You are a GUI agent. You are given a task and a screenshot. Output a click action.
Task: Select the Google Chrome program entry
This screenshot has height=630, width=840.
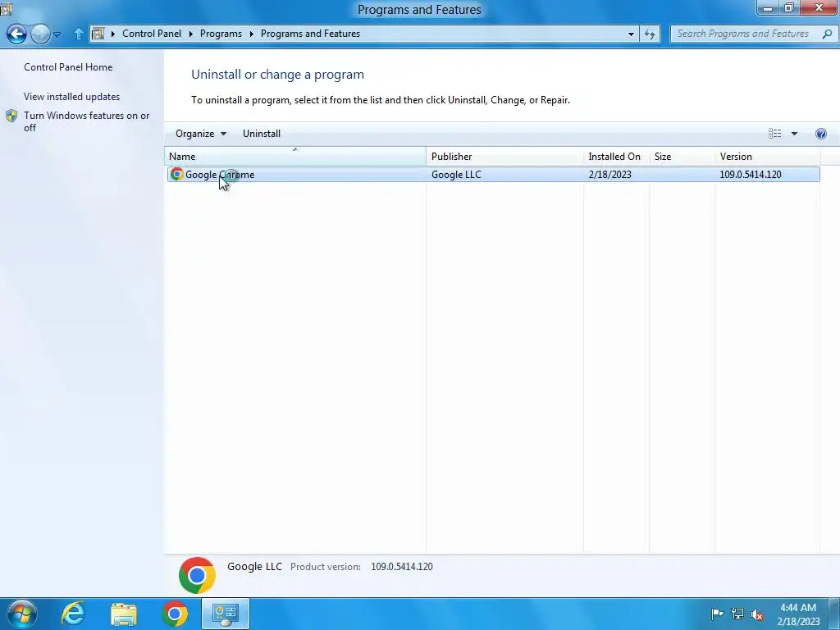(493, 175)
